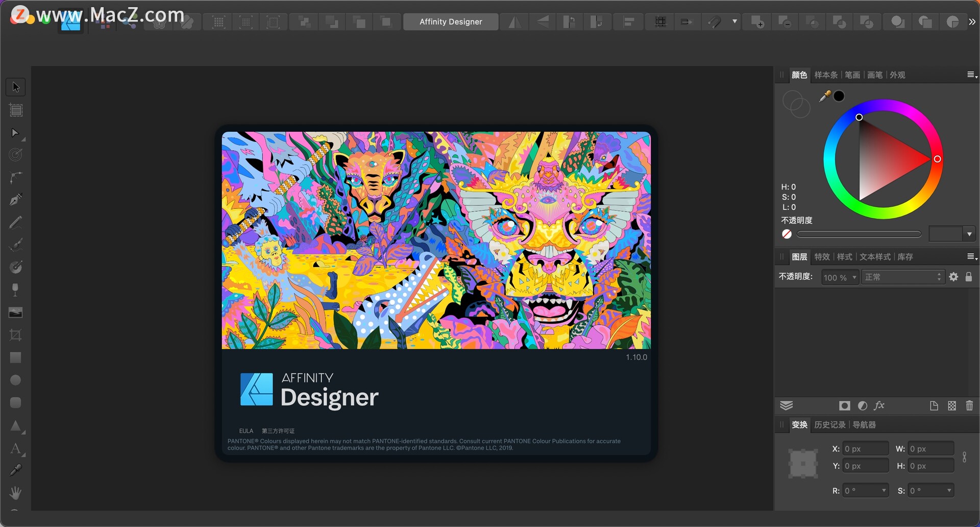Click the Affinity Designer title button
The width and height of the screenshot is (980, 527).
pyautogui.click(x=451, y=22)
